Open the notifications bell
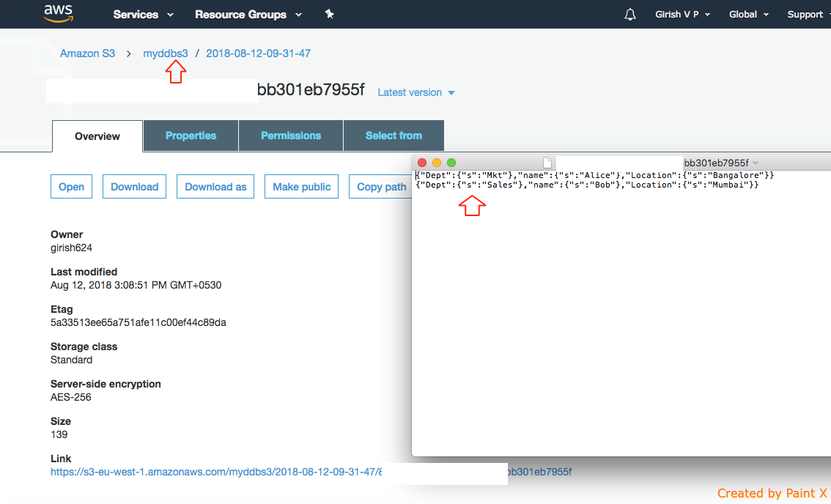Screen dimensions: 831x504 click(629, 13)
